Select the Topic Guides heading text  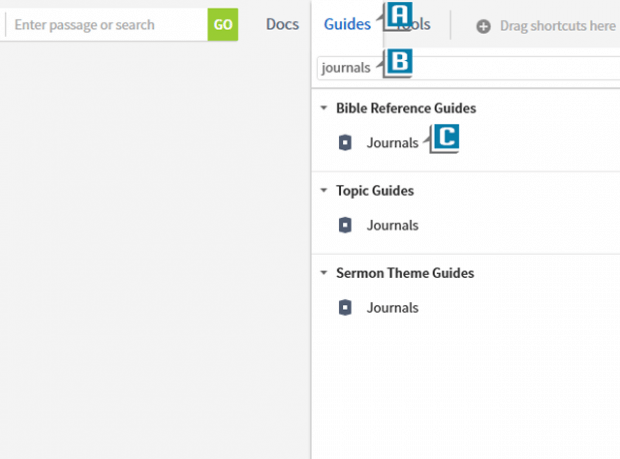click(374, 190)
